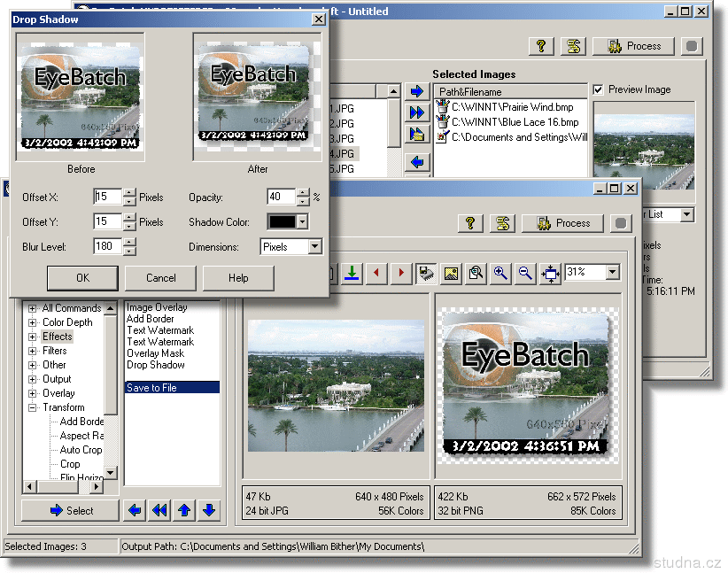
Task: Toggle the Preview Image checkbox
Action: 599,89
